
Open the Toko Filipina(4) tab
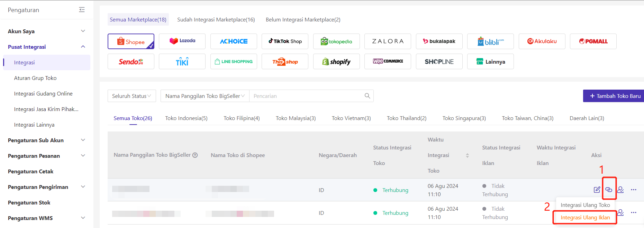coord(242,118)
